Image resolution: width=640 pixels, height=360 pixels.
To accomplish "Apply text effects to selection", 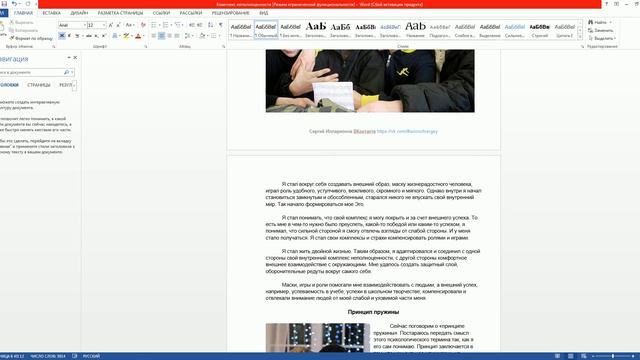I will [x=115, y=36].
